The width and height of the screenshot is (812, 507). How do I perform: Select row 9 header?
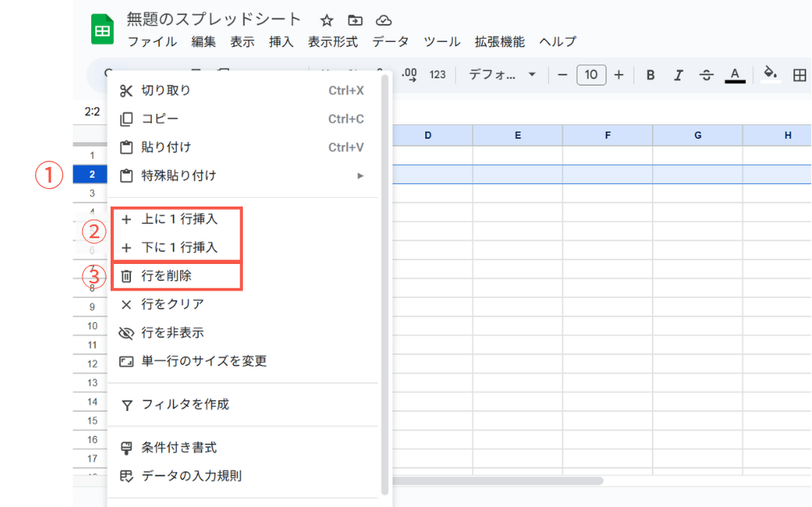(92, 307)
